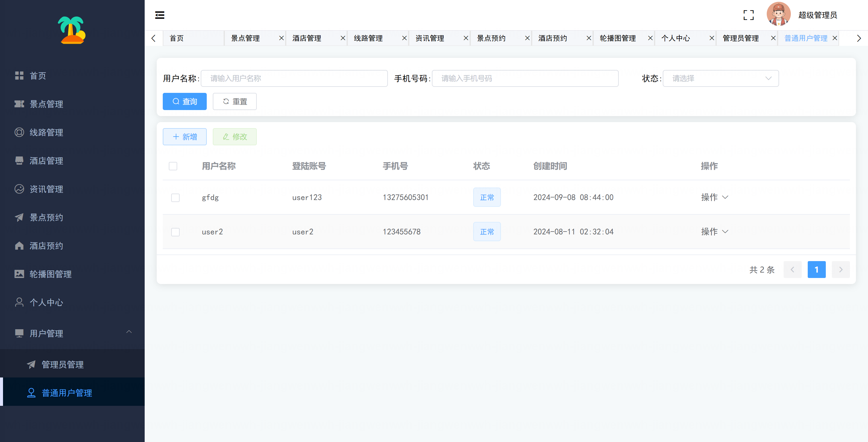The height and width of the screenshot is (442, 868).
Task: Click the 查询 search button
Action: [184, 101]
